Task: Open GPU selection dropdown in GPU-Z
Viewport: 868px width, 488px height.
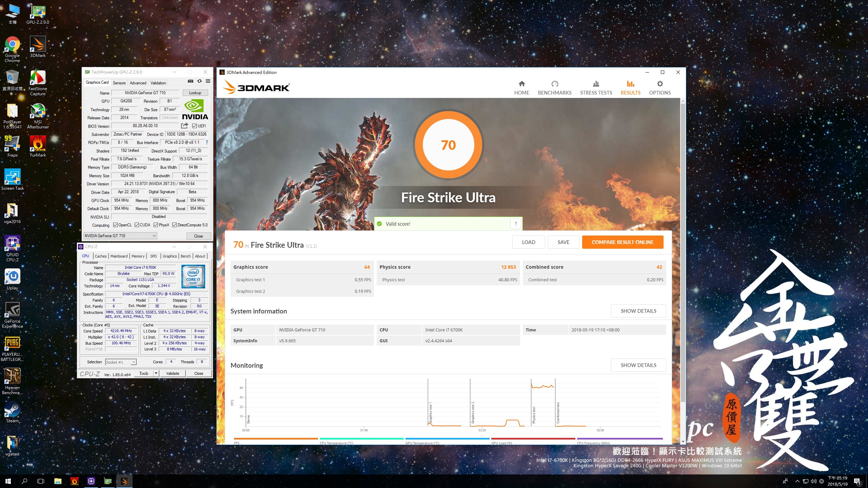Action: click(120, 236)
